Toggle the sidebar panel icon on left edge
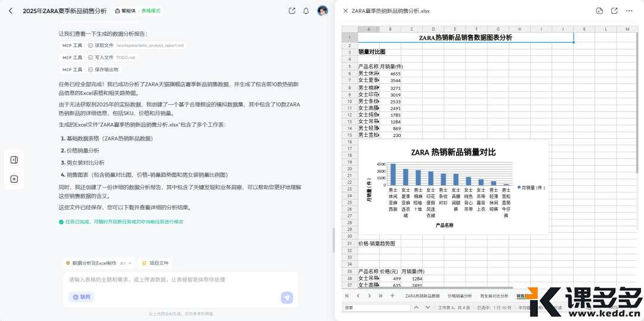 pyautogui.click(x=14, y=160)
